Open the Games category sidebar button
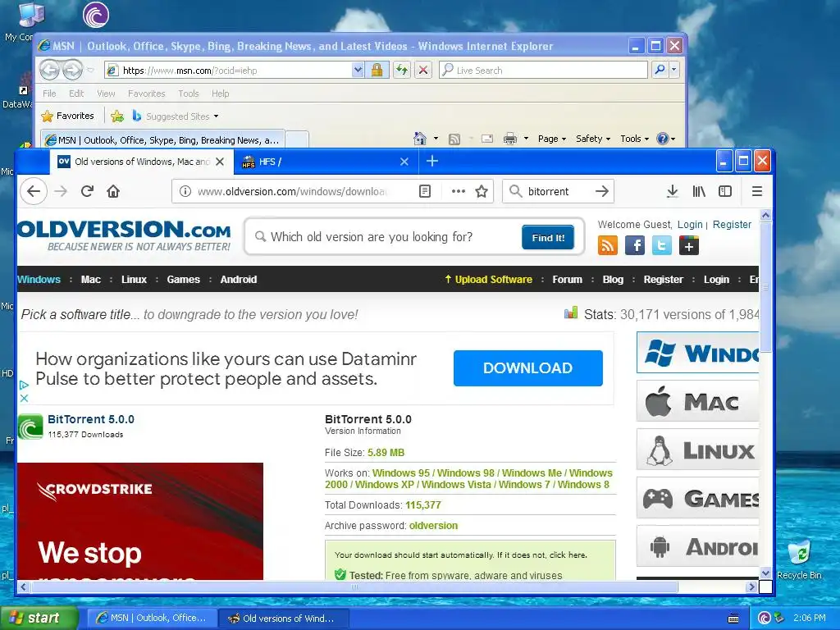The image size is (840, 630). click(x=698, y=498)
